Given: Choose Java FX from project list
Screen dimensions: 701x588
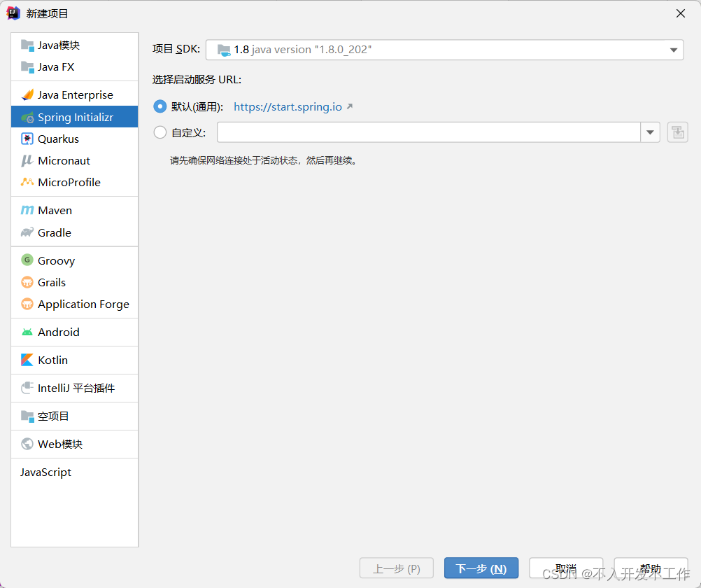Looking at the screenshot, I should pos(75,67).
